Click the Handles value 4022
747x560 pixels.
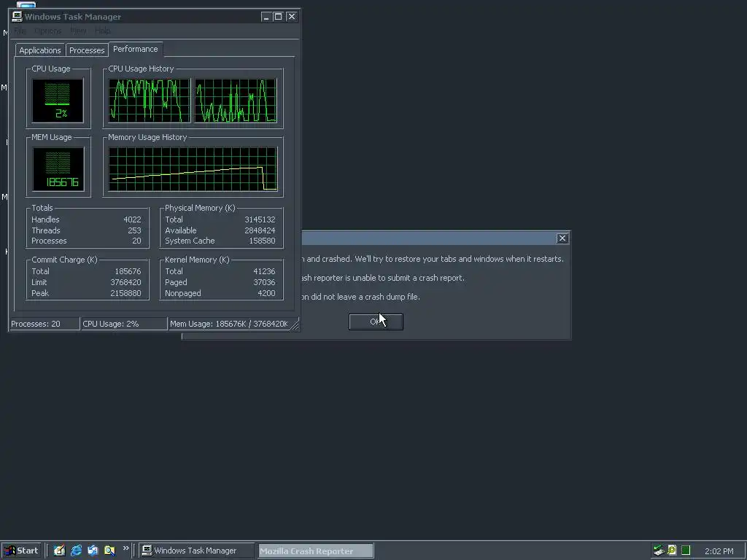pos(132,219)
